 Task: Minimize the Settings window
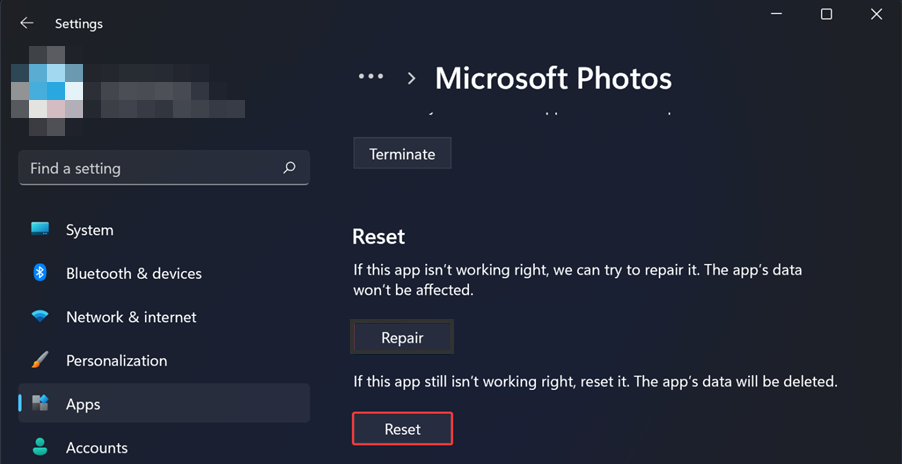(773, 14)
